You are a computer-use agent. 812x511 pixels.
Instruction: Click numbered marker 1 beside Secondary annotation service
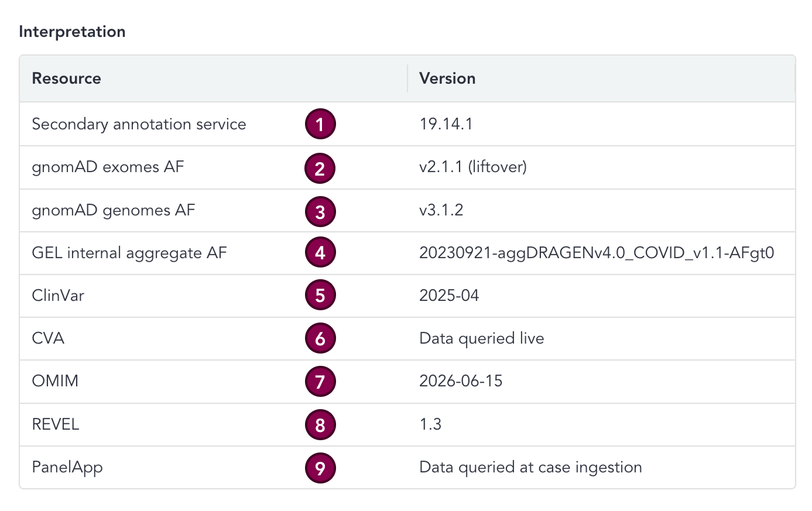[x=320, y=124]
